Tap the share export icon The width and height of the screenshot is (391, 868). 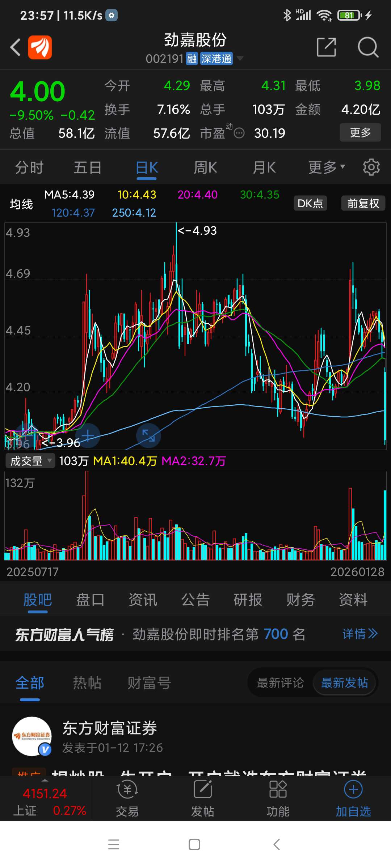coord(326,47)
